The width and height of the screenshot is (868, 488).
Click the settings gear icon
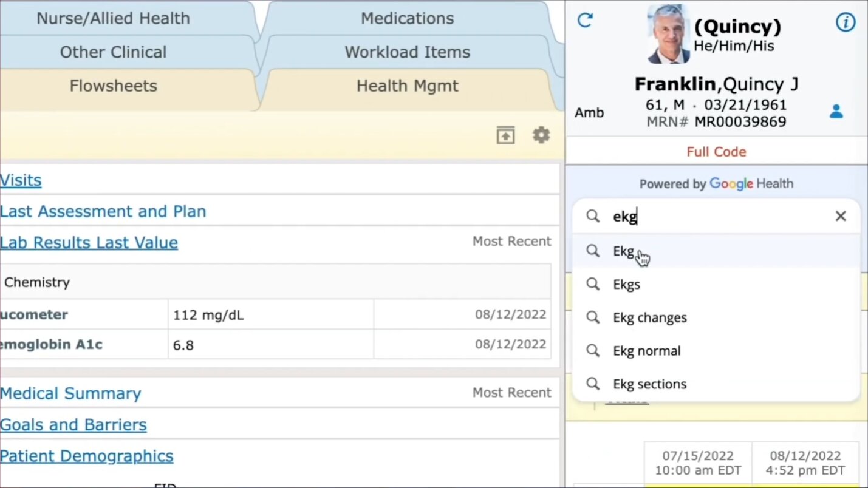pyautogui.click(x=541, y=135)
